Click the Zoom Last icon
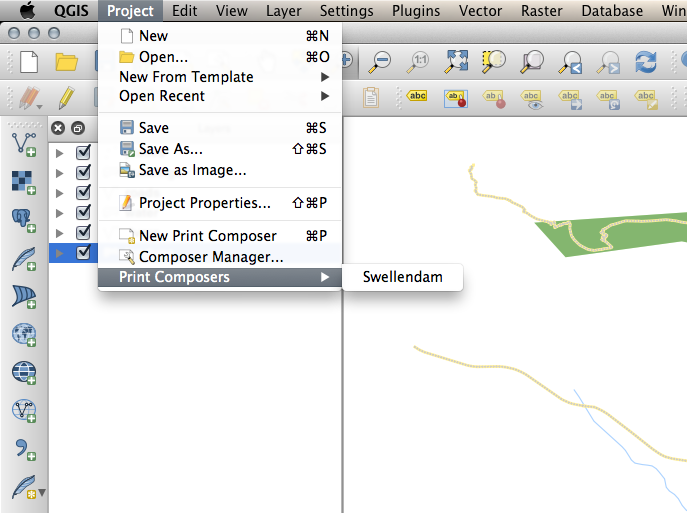This screenshot has height=513, width=687. [571, 62]
